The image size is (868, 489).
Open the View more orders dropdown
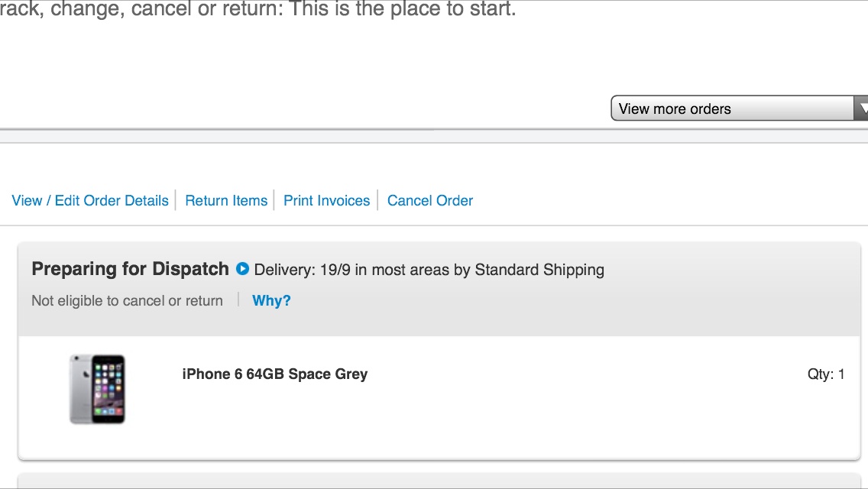click(739, 108)
